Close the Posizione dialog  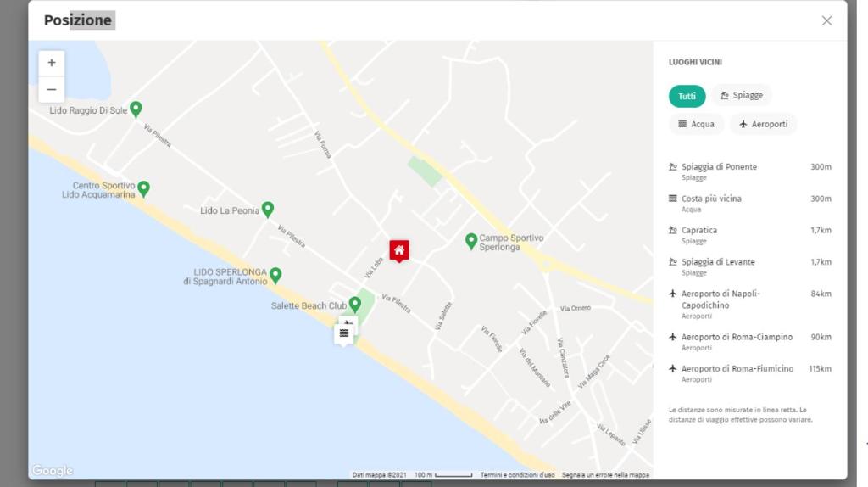pyautogui.click(x=826, y=20)
